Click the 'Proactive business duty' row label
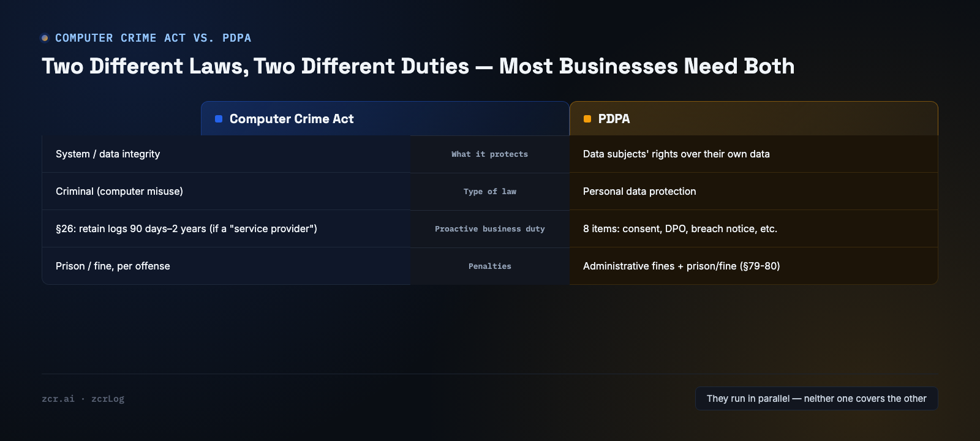Viewport: 980px width, 441px height. (490, 229)
